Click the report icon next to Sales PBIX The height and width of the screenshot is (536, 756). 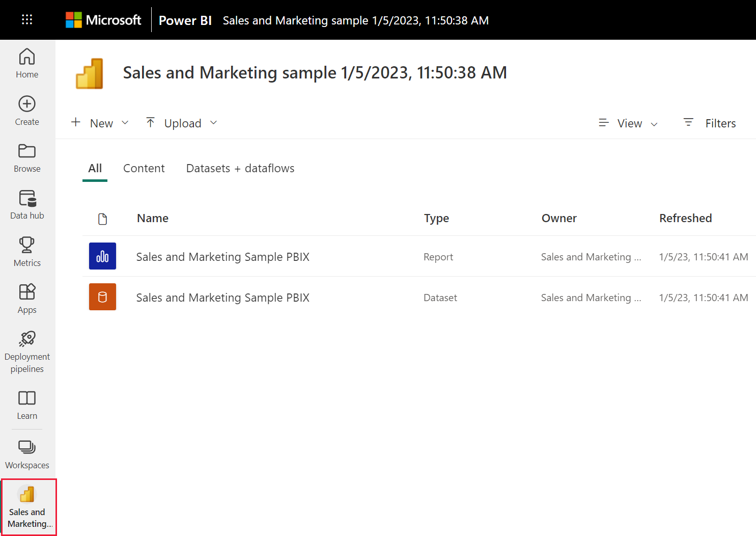[102, 256]
